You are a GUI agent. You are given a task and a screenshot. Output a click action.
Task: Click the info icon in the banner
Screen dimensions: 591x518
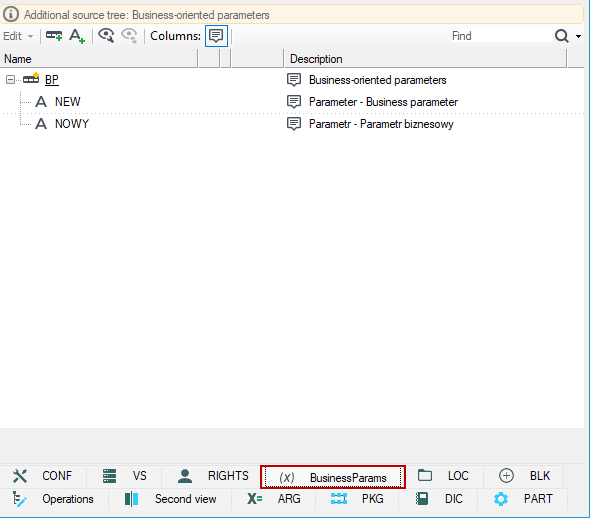pos(11,14)
